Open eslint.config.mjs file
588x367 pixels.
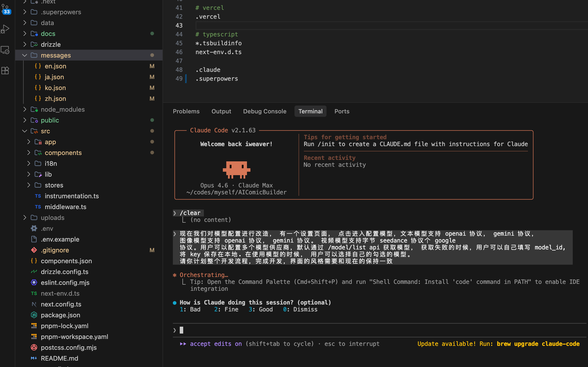[65, 283]
